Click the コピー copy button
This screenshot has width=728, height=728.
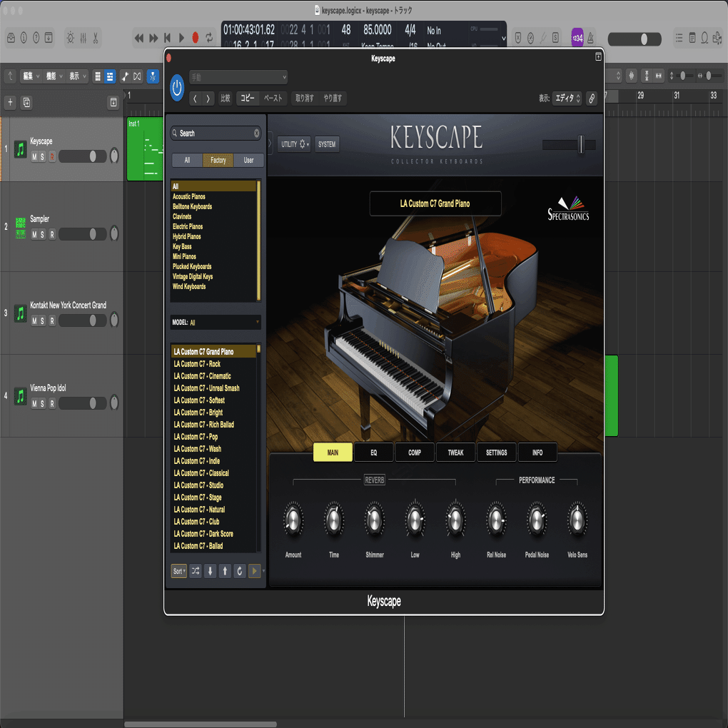point(247,98)
